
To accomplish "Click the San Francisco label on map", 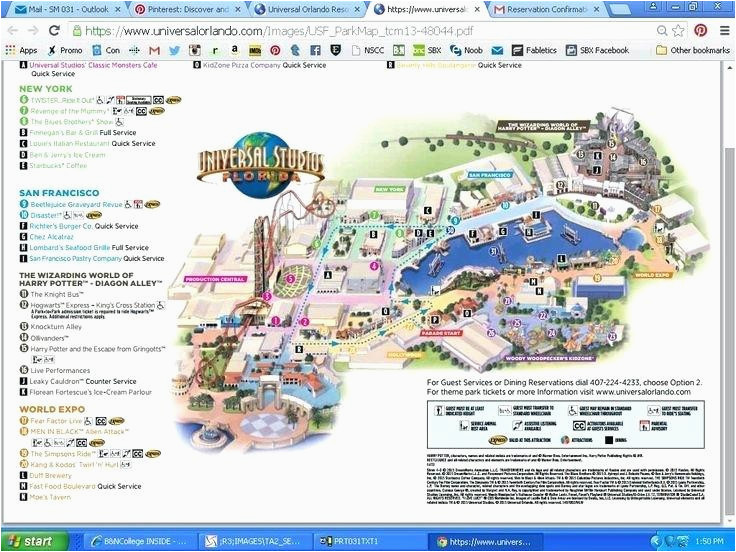I will tap(490, 175).
